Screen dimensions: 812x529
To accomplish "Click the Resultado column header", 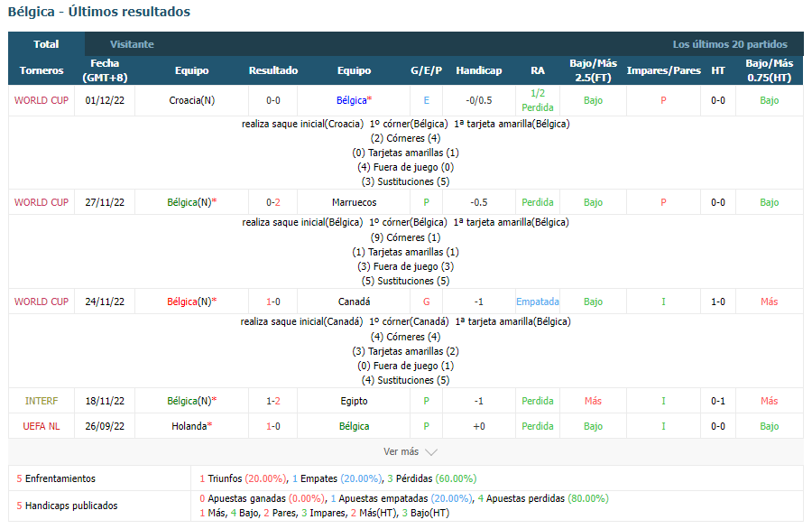I will (273, 70).
